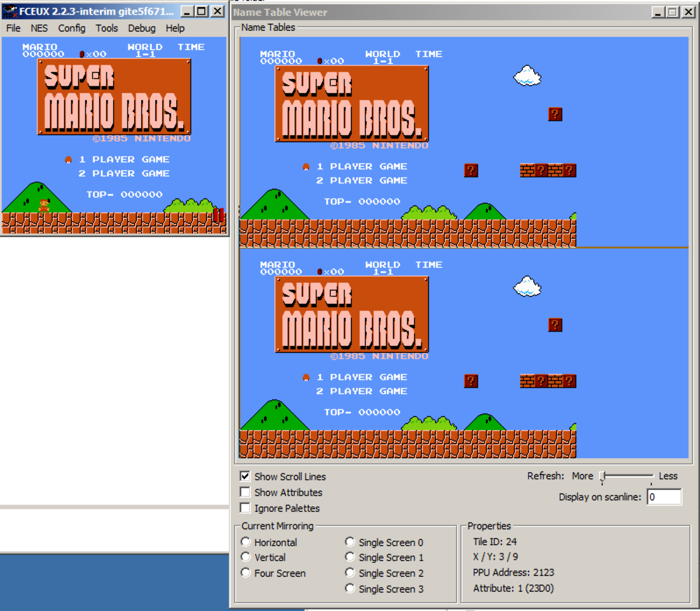This screenshot has height=611, width=700.
Task: Open the Config menu
Action: point(71,28)
